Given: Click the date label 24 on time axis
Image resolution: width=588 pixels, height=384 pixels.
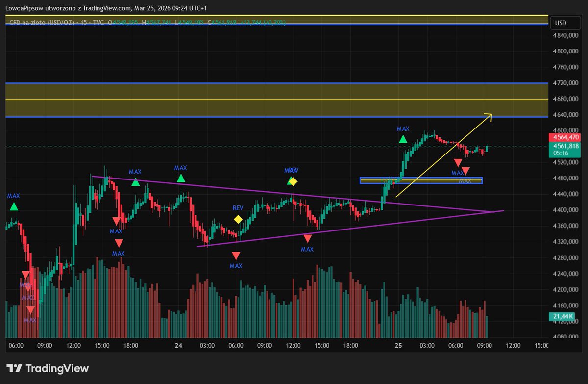Looking at the screenshot, I should 178,346.
